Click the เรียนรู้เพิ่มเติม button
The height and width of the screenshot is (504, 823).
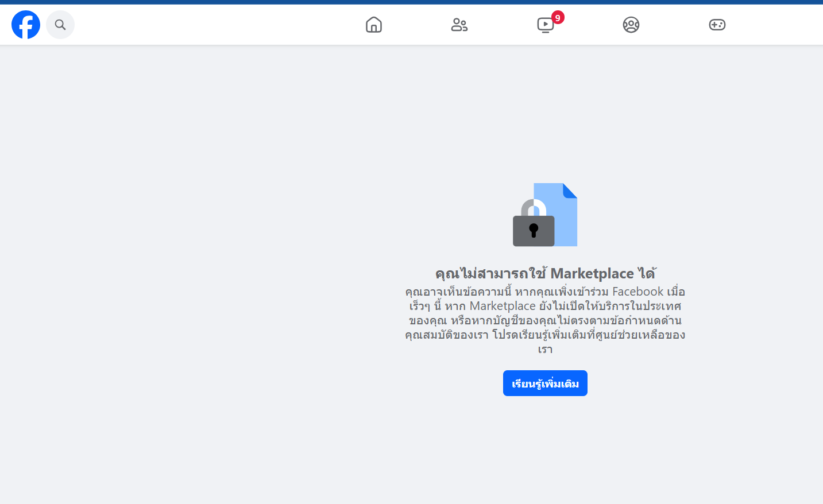click(545, 383)
